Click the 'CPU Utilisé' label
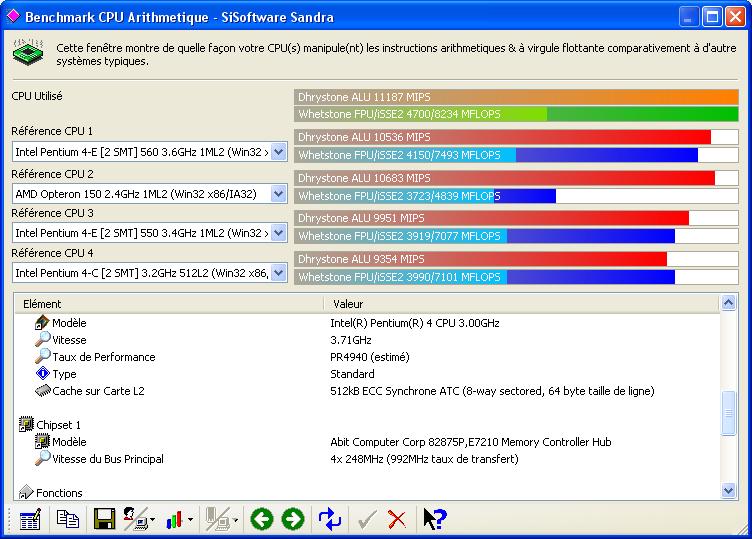This screenshot has width=752, height=539. (37, 96)
